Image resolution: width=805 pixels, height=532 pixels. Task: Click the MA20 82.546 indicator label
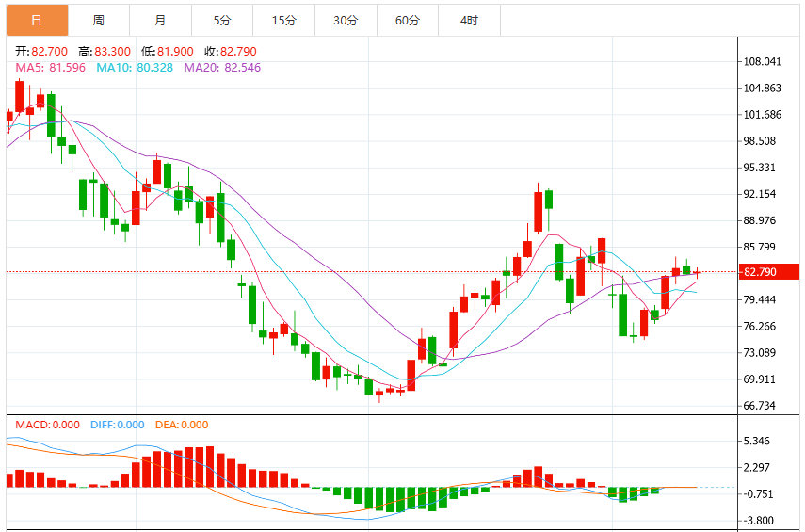coord(223,68)
